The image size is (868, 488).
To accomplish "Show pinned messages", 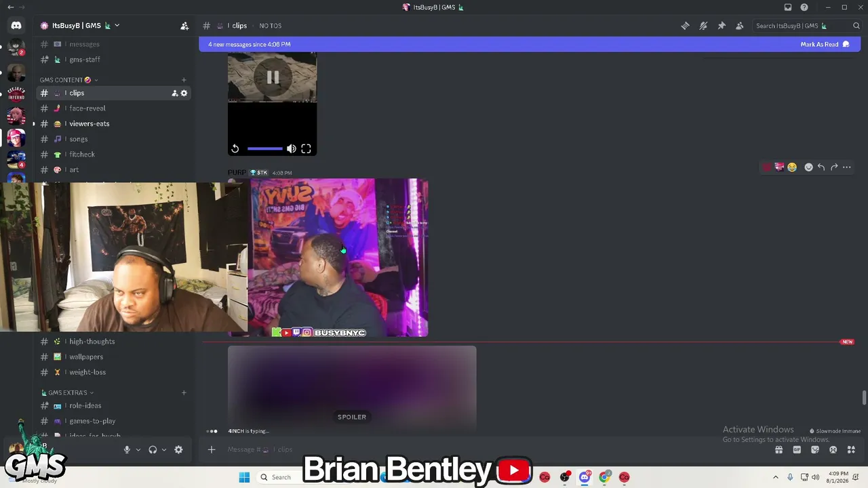I will coord(722,26).
